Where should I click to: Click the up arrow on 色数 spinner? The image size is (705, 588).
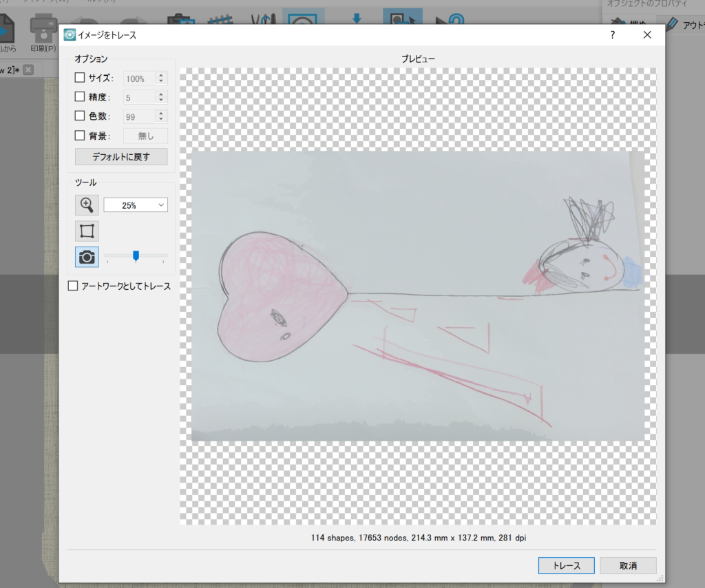coord(161,114)
